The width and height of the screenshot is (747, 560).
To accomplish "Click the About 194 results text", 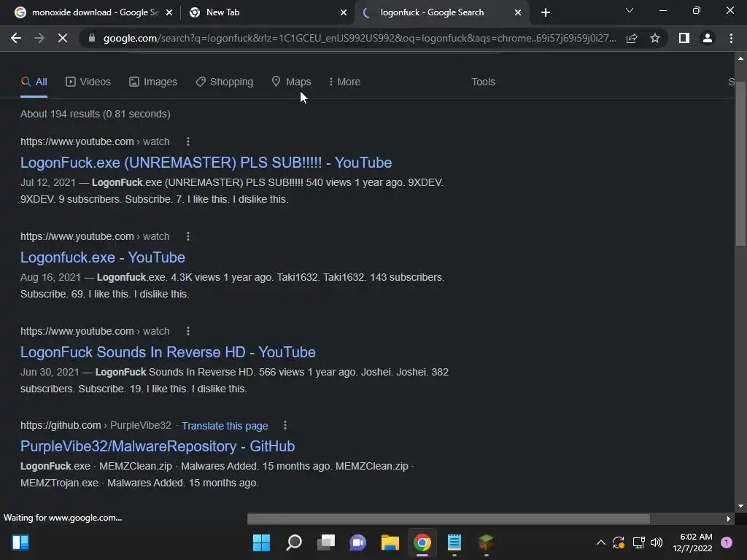I will [x=96, y=114].
